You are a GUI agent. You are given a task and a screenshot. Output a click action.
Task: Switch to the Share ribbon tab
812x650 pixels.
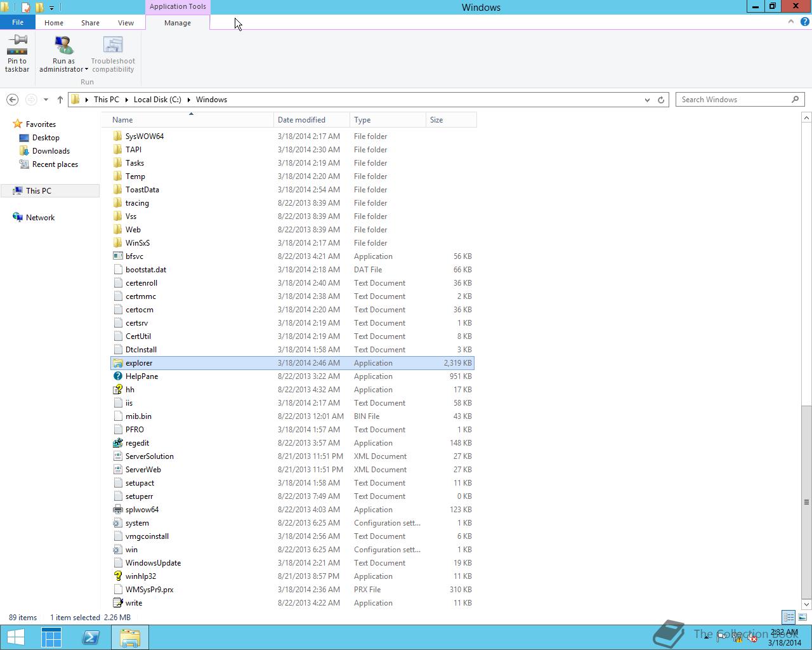[x=90, y=23]
